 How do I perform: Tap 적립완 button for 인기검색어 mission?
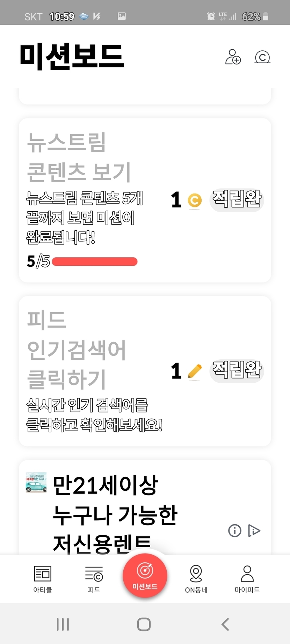point(237,371)
